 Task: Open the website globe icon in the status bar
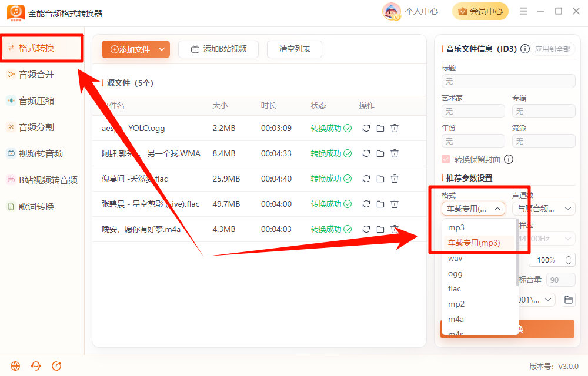(15, 366)
